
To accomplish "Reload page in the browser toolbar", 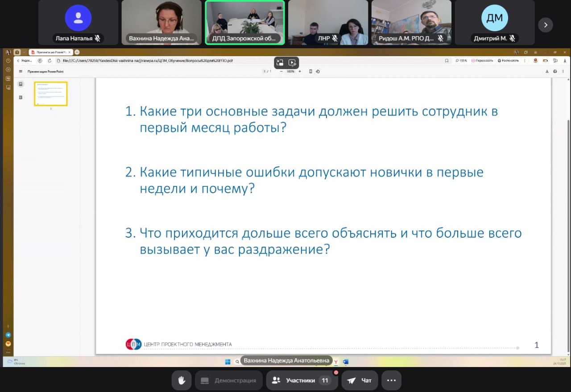I will [49, 61].
